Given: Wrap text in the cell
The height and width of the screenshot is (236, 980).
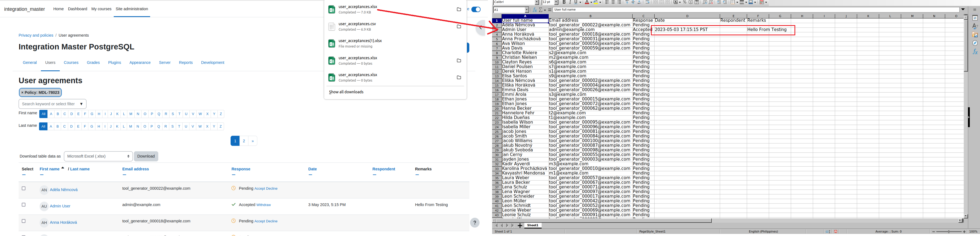Looking at the screenshot, I should coord(647,2).
